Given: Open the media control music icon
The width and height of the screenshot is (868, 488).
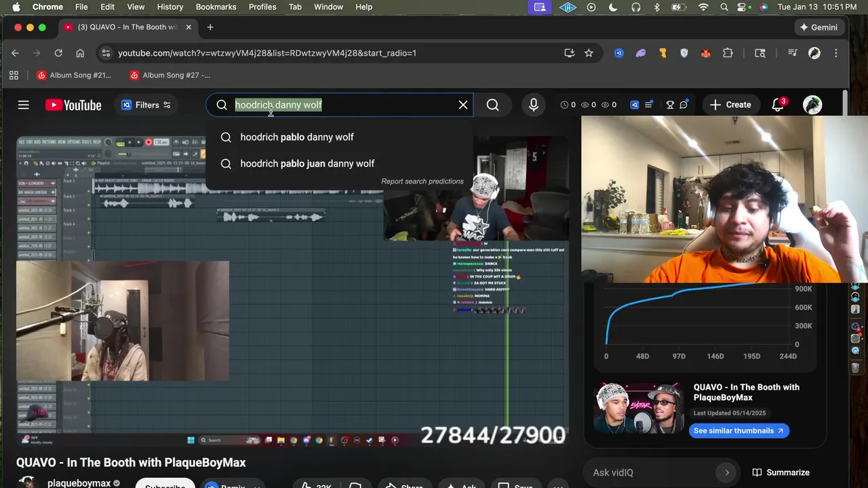Looking at the screenshot, I should [793, 53].
